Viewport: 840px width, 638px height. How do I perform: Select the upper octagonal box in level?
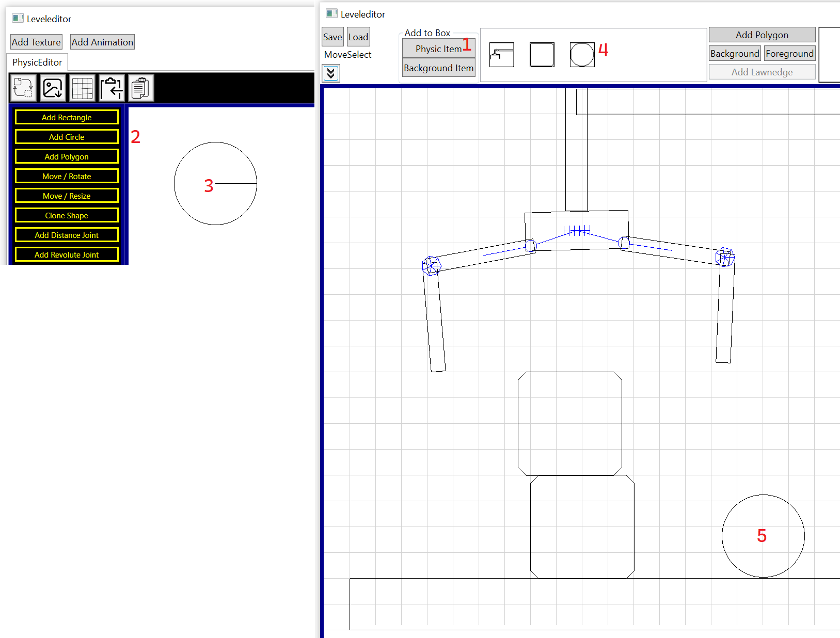[x=570, y=423]
